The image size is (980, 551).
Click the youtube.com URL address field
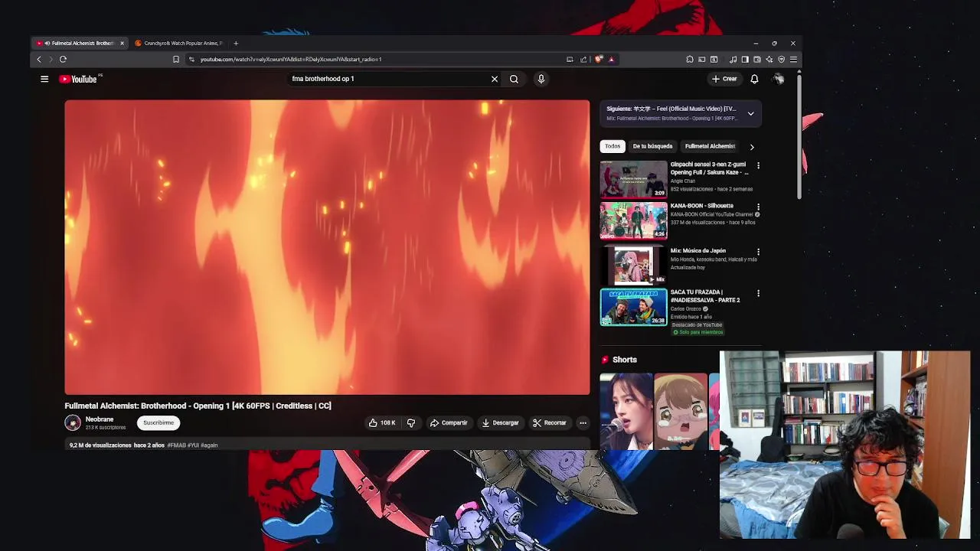click(x=375, y=59)
